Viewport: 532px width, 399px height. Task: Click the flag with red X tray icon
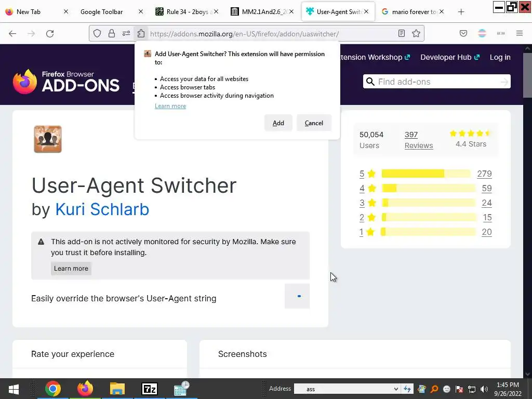click(x=459, y=389)
